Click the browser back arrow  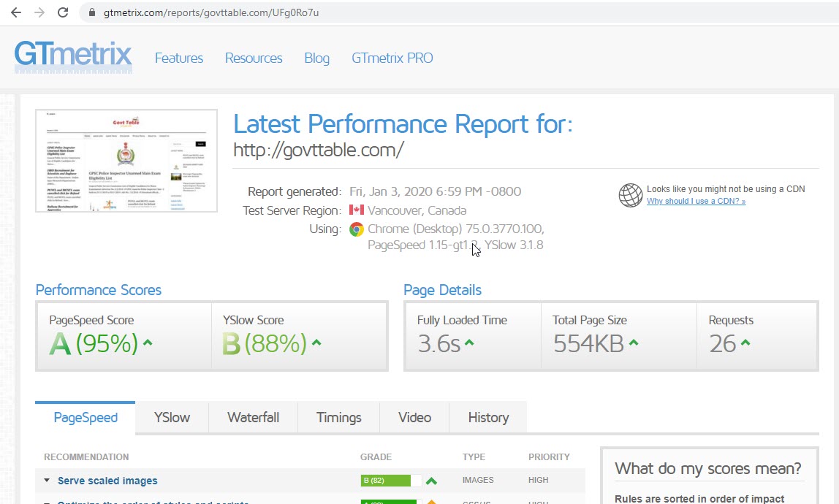click(x=15, y=12)
